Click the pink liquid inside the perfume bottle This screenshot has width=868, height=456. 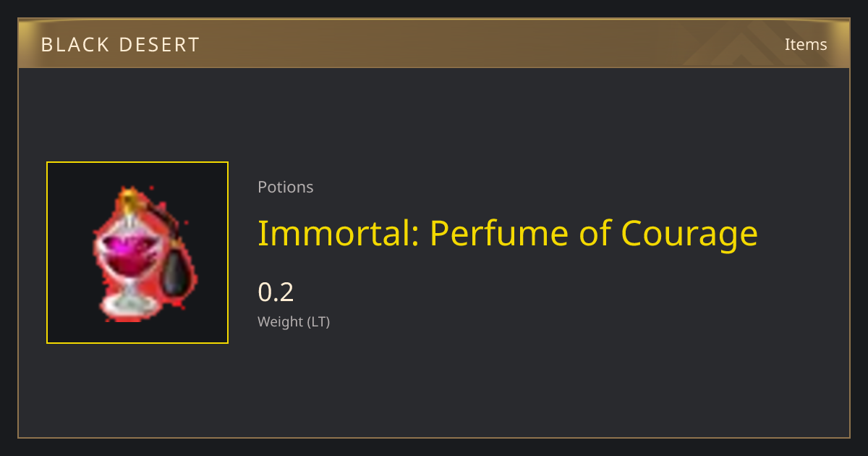tap(128, 252)
